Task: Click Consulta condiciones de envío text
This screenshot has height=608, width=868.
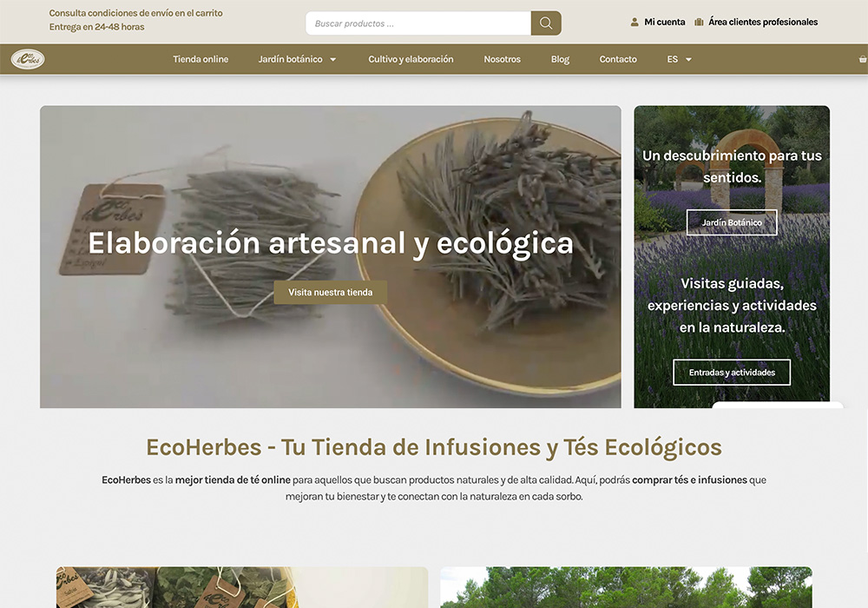Action: coord(135,13)
